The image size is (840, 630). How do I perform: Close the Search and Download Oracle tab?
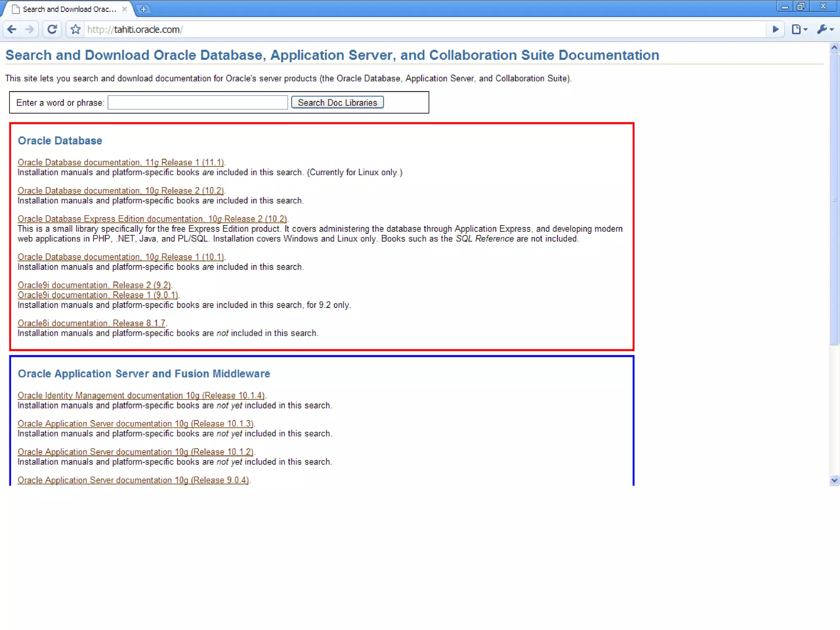(x=125, y=9)
